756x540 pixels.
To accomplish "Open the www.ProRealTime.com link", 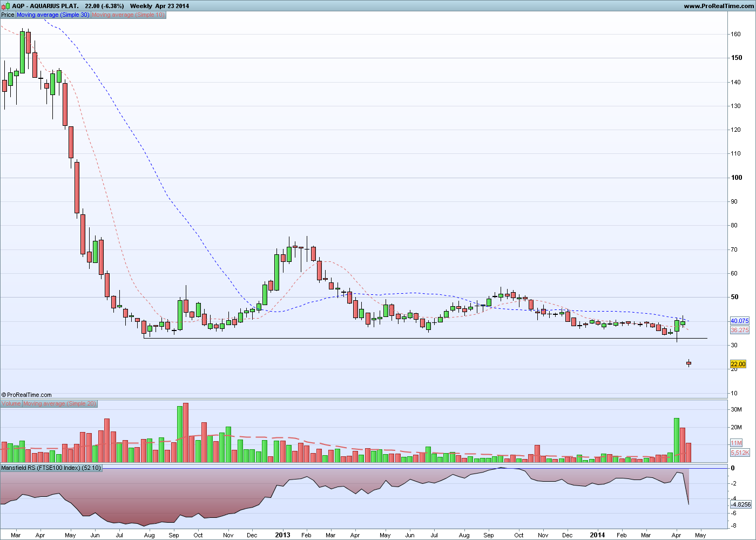I will click(718, 6).
